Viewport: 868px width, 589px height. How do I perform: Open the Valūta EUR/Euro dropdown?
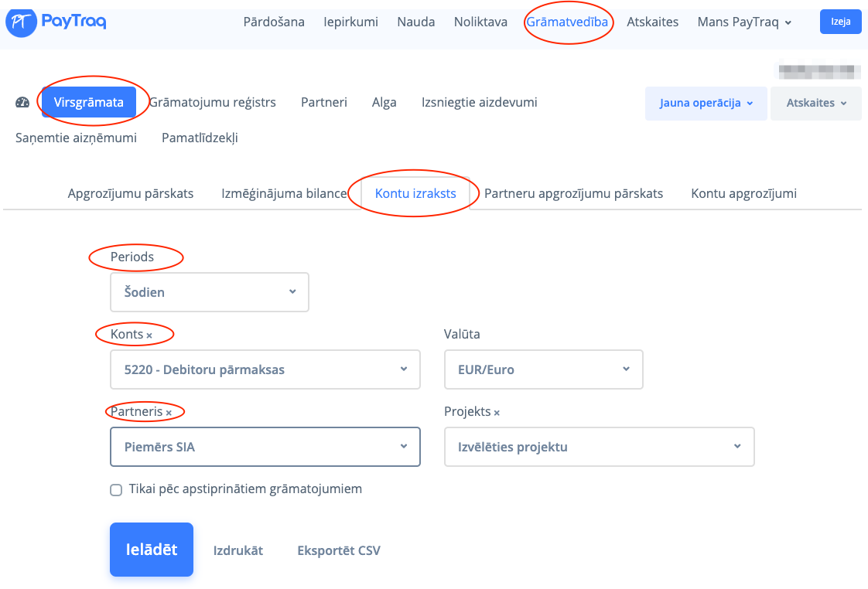point(543,369)
